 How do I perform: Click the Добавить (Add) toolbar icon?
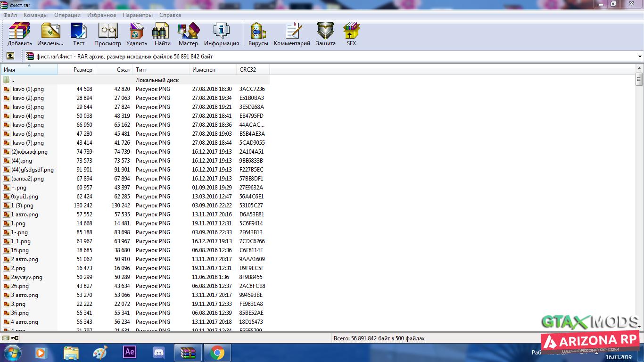[19, 34]
